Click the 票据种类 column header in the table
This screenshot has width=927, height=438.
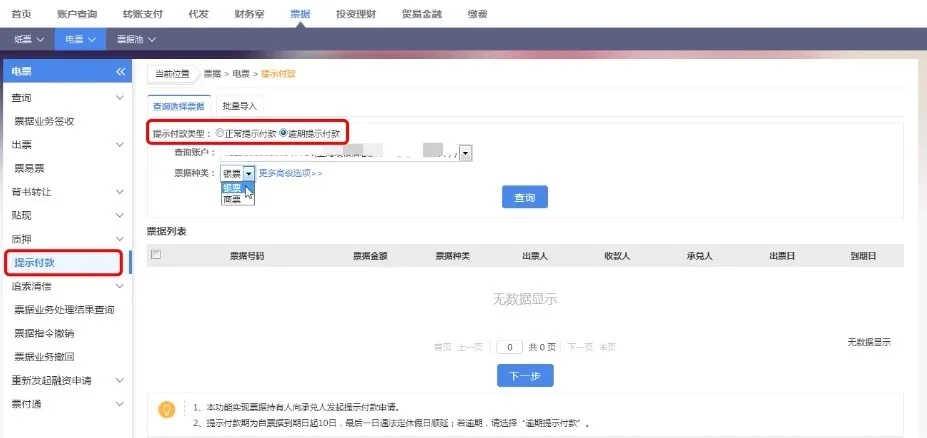pyautogui.click(x=453, y=256)
